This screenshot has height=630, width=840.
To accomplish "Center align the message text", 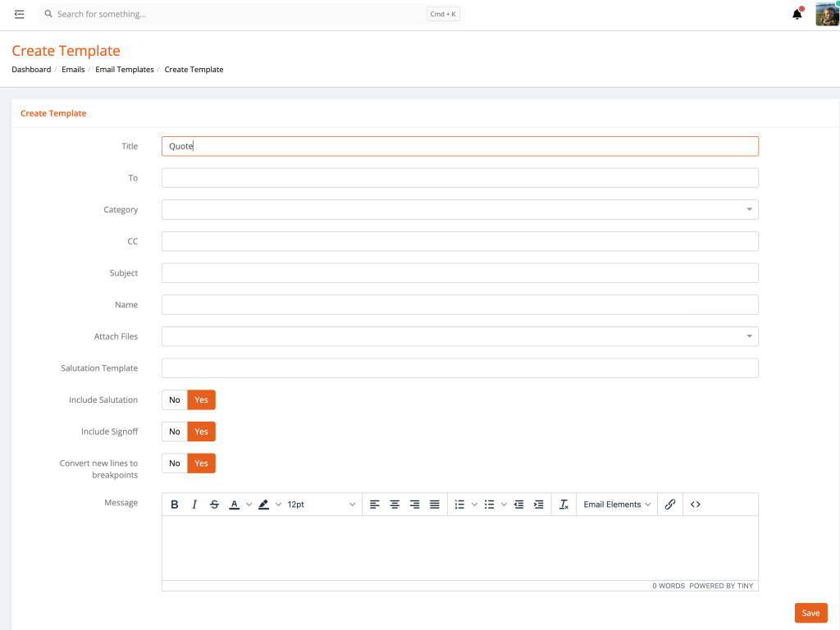I will click(395, 504).
